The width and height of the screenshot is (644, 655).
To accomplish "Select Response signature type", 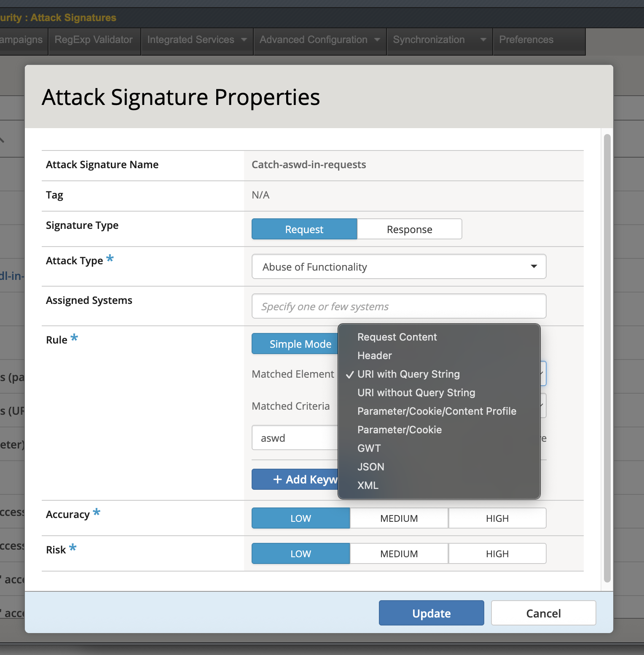I will (410, 229).
